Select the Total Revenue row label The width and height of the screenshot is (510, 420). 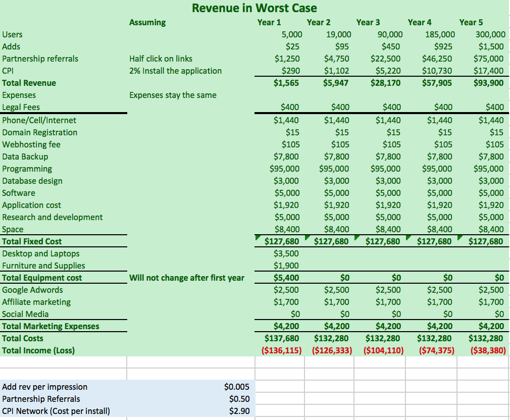[29, 83]
